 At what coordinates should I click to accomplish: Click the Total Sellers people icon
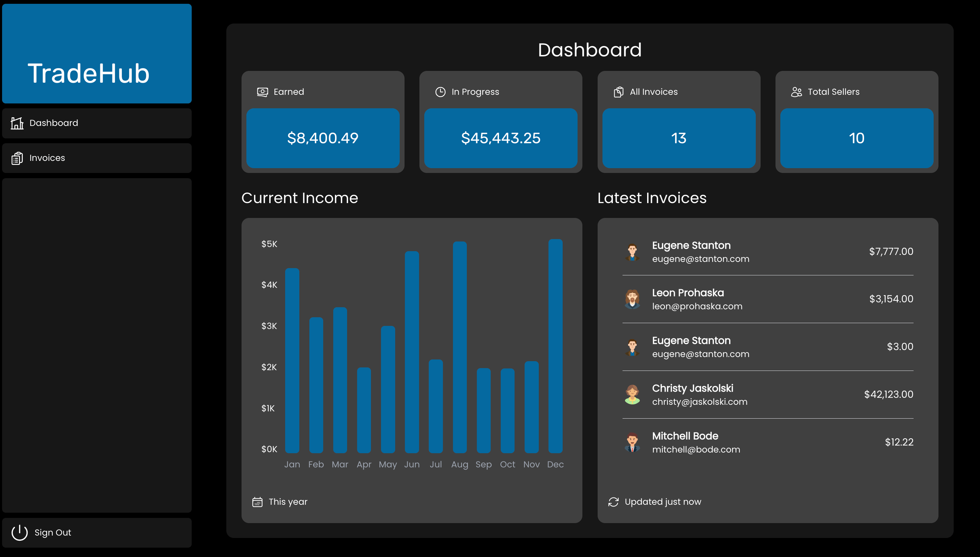click(x=796, y=92)
